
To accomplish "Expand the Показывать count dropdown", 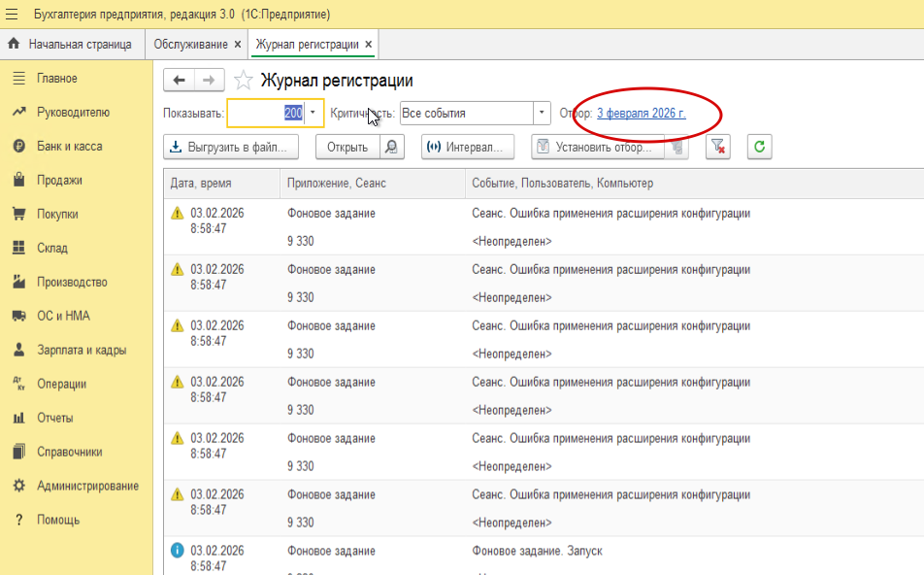I will pos(313,113).
